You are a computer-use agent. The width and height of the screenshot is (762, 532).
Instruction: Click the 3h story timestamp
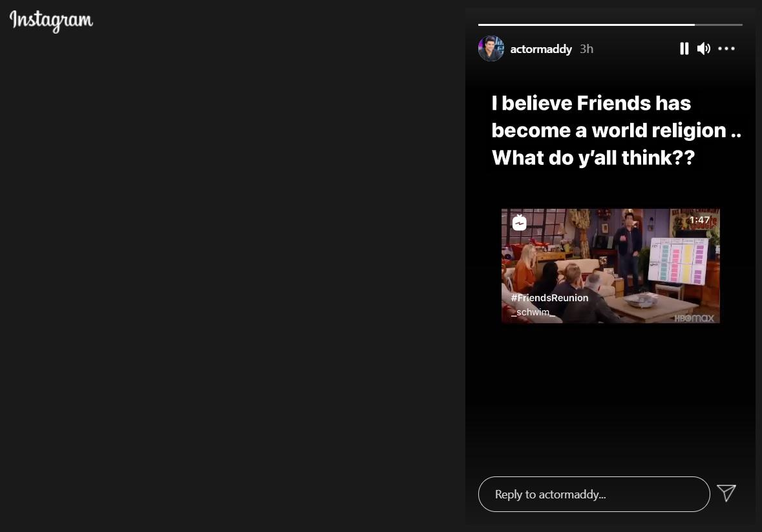tap(587, 49)
